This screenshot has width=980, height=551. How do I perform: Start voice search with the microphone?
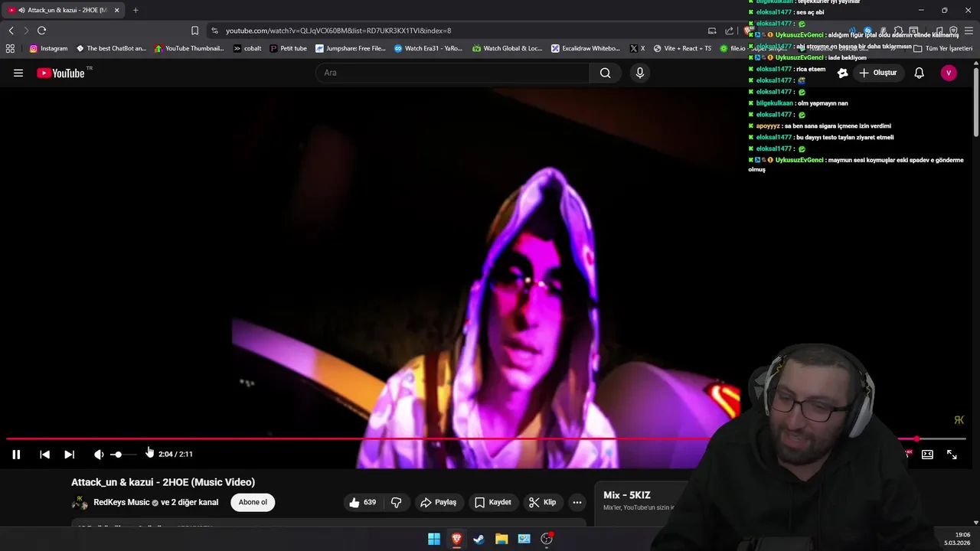pyautogui.click(x=640, y=73)
